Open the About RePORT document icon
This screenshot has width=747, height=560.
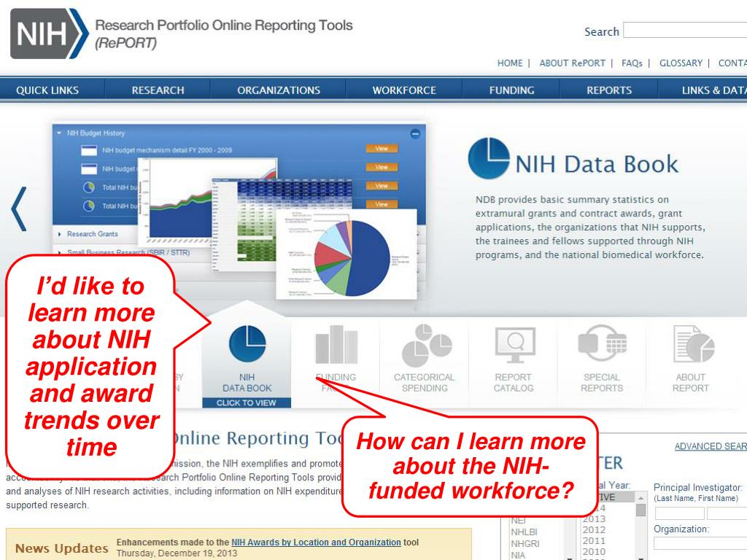[693, 344]
